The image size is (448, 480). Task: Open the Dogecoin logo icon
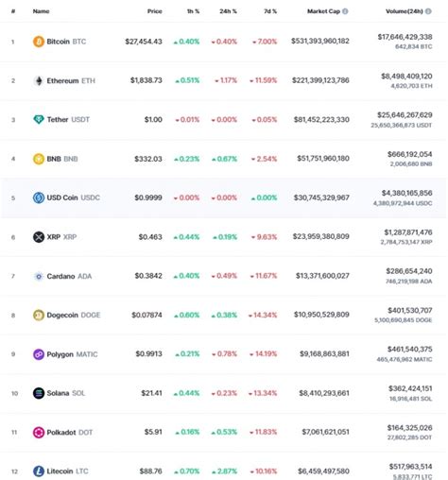39,315
